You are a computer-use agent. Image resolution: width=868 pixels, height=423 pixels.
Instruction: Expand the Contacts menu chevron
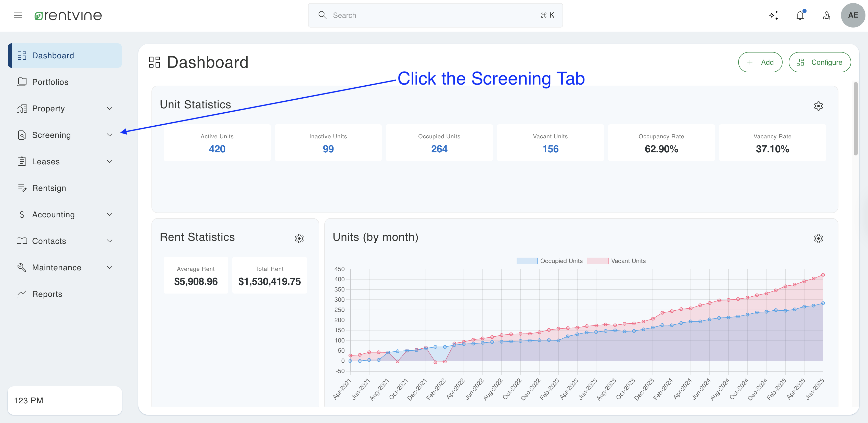(x=109, y=241)
